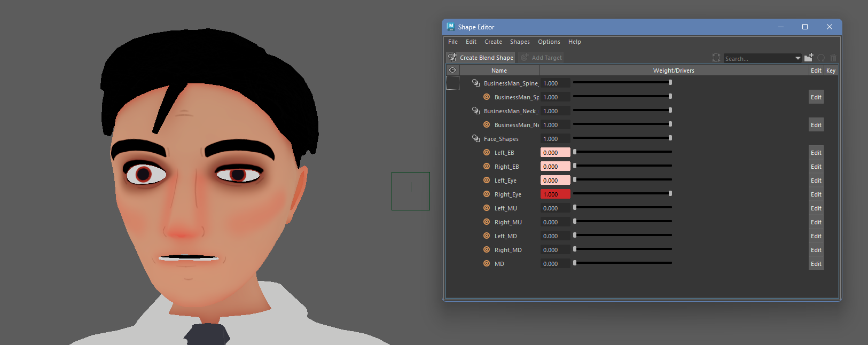Click the orange target icon beside Right_EB
Screen dimensions: 868x345
pyautogui.click(x=487, y=166)
